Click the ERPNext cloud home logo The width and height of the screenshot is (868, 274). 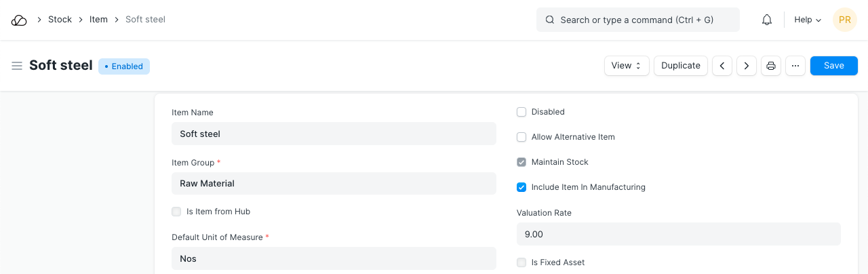(x=19, y=20)
